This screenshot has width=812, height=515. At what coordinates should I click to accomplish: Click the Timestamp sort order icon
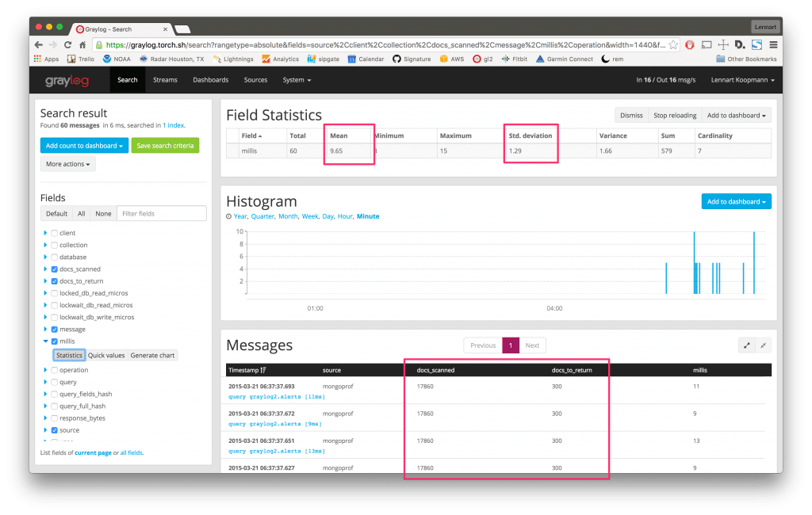(x=263, y=370)
